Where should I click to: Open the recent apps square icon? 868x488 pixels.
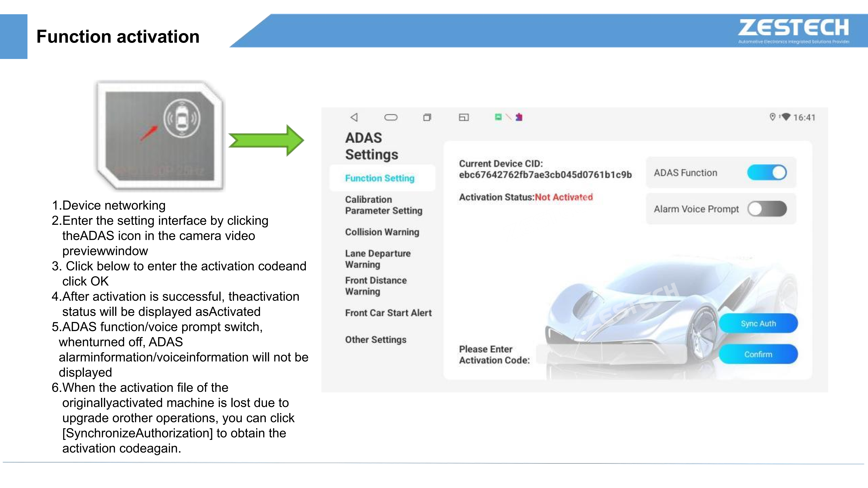click(427, 117)
